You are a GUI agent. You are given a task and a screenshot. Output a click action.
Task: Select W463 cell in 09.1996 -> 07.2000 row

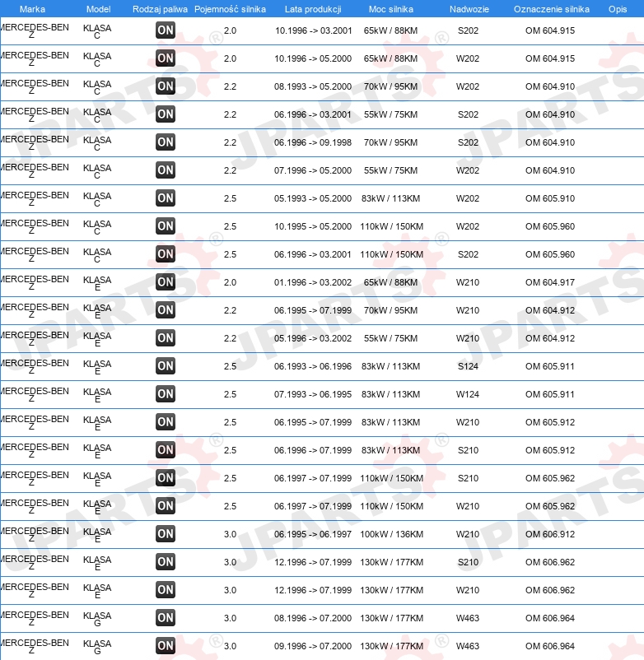coord(468,646)
